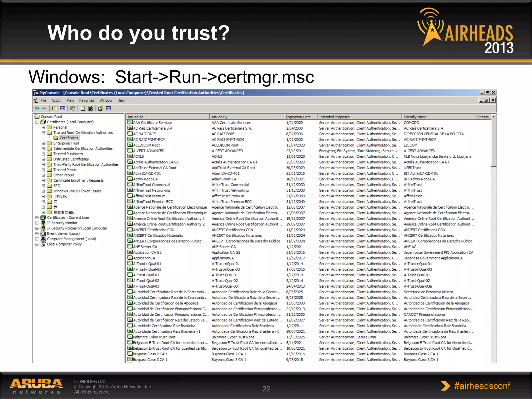
Task: Select the Trusted People tree item
Action: pos(65,170)
